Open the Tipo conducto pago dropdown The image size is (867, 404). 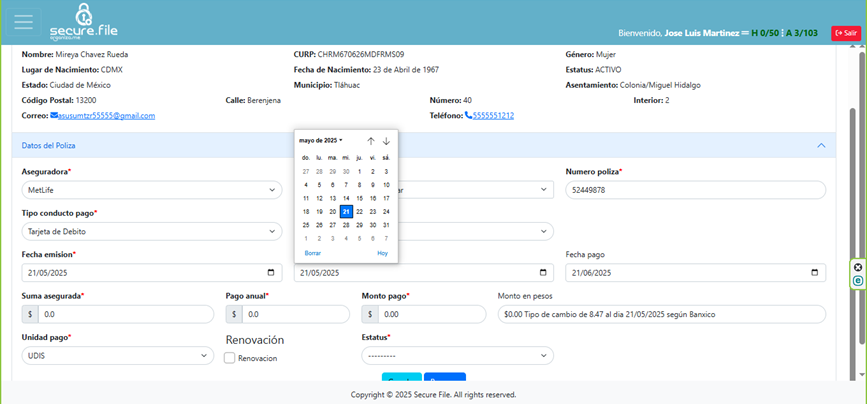pyautogui.click(x=151, y=232)
